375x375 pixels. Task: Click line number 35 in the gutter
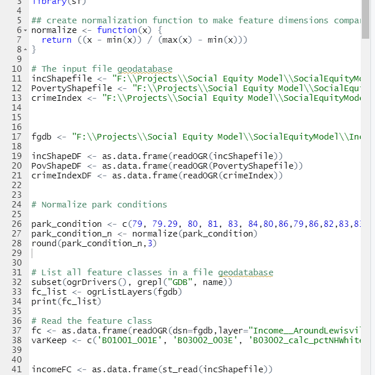coord(17,311)
